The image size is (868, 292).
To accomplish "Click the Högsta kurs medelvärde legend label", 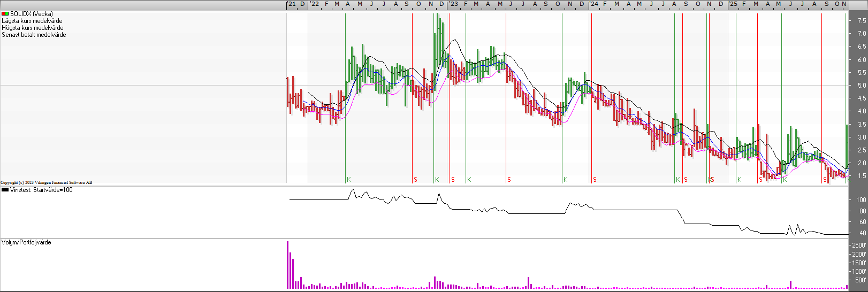I will pos(33,28).
